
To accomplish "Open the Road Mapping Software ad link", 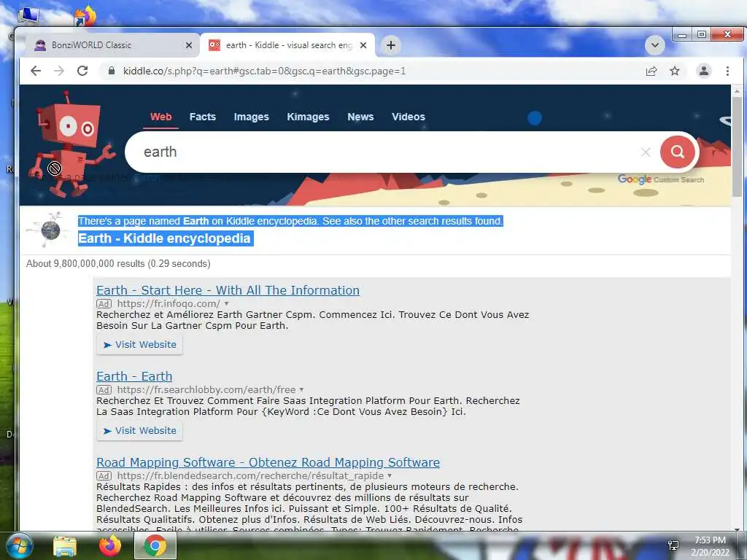I will pos(268,462).
